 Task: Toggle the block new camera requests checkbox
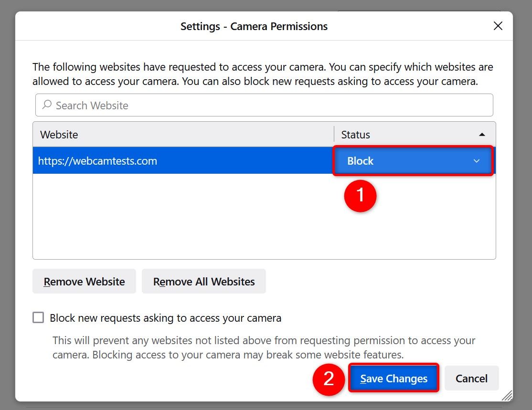[38, 318]
